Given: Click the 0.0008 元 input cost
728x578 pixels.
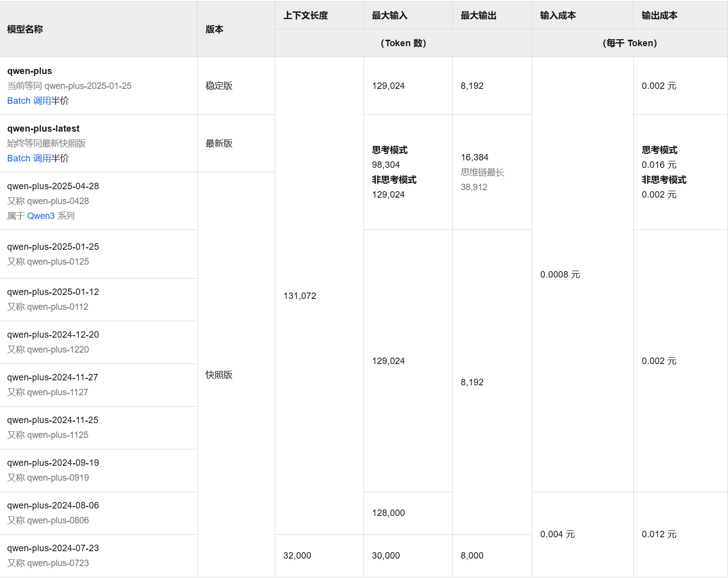Looking at the screenshot, I should pos(560,275).
